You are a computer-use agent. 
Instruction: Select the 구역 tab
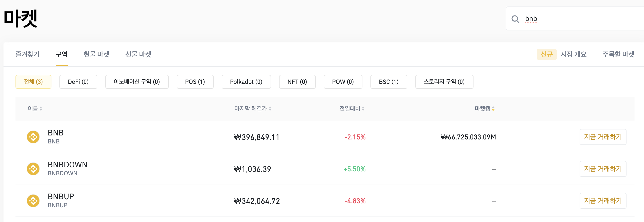click(61, 54)
